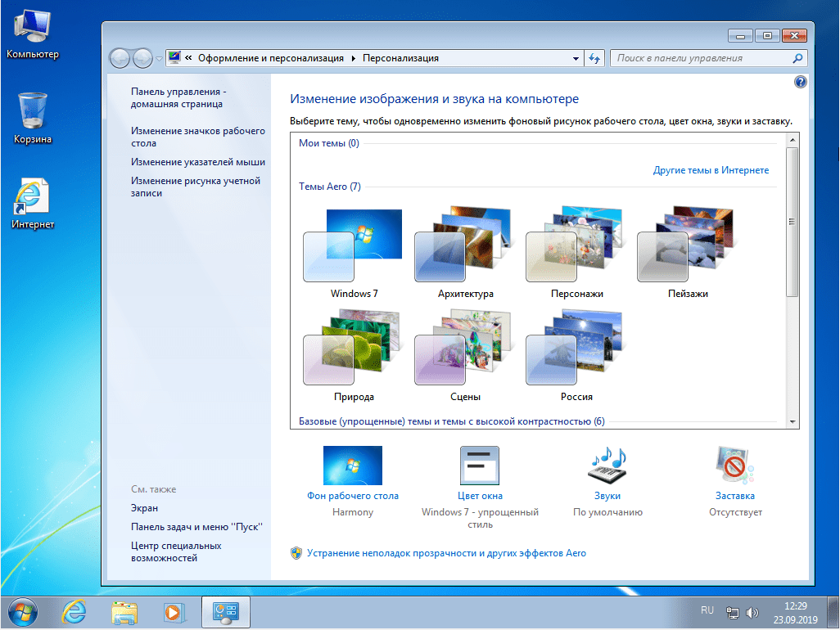Viewport: 840px width, 630px height.
Task: Click the theme list scroll down arrow
Action: pyautogui.click(x=792, y=422)
